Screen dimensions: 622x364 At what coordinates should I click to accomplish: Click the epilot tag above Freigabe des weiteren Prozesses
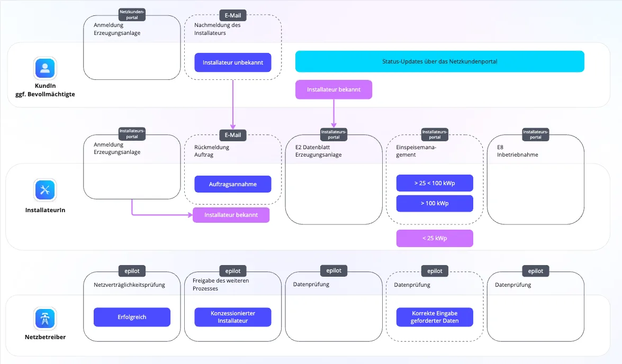click(233, 271)
